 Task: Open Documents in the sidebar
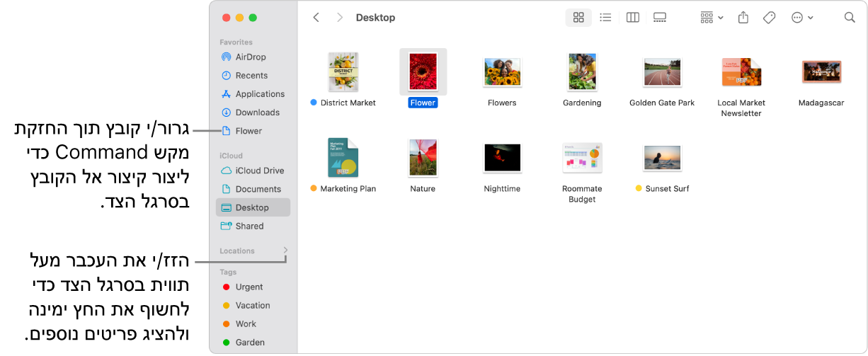pos(253,189)
